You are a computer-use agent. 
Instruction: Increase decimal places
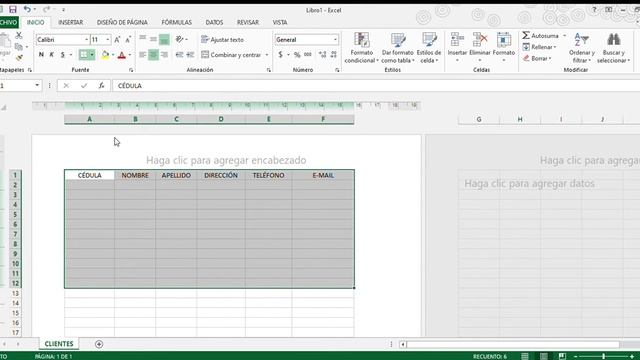click(322, 55)
